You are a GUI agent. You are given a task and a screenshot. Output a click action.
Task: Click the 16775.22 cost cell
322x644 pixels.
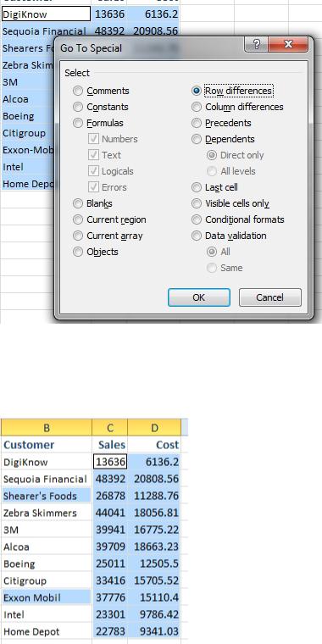pos(154,530)
